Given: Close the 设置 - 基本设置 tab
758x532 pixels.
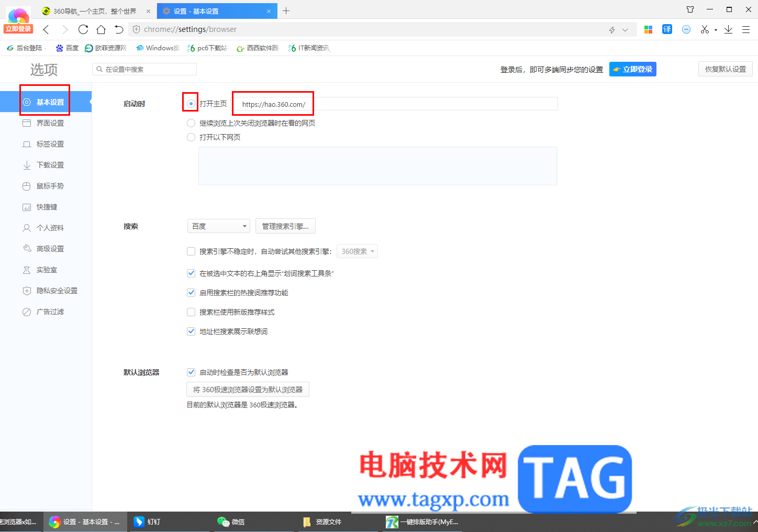Looking at the screenshot, I should pos(269,11).
